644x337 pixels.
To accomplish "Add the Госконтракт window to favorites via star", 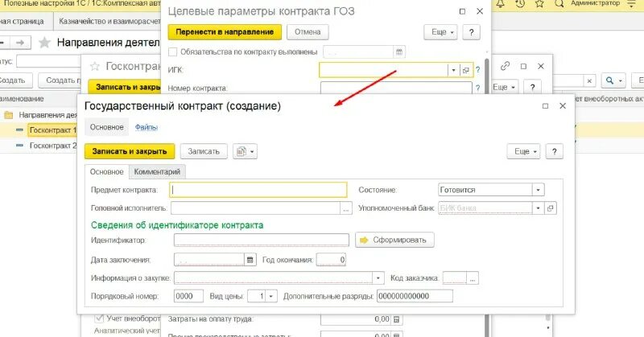I will pos(95,66).
